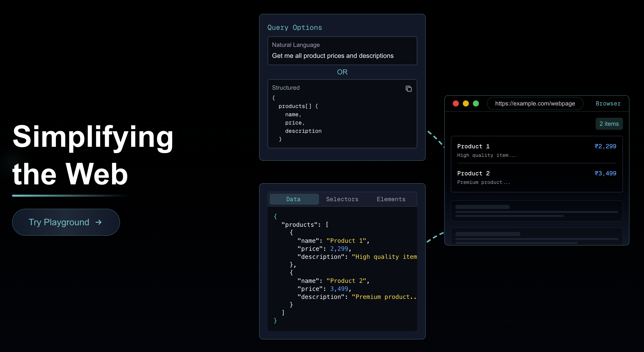The height and width of the screenshot is (352, 644).
Task: Open the Selectors tab
Action: click(342, 199)
